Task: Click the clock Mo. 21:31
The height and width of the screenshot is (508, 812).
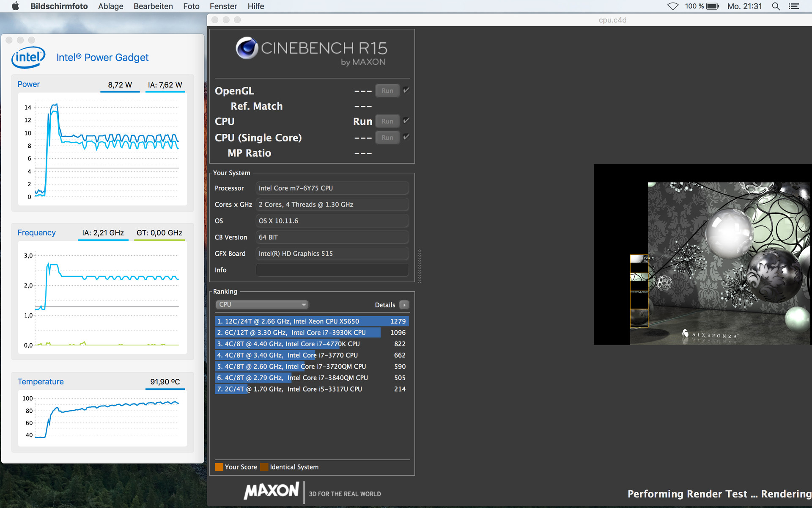Action: click(x=745, y=6)
